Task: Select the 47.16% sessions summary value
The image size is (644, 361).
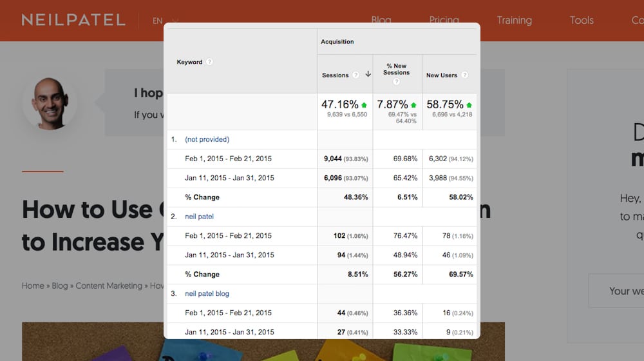Action: point(339,104)
